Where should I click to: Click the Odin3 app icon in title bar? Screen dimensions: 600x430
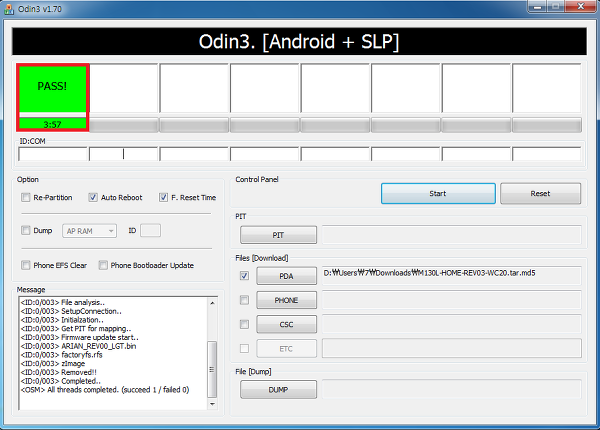[x=9, y=8]
